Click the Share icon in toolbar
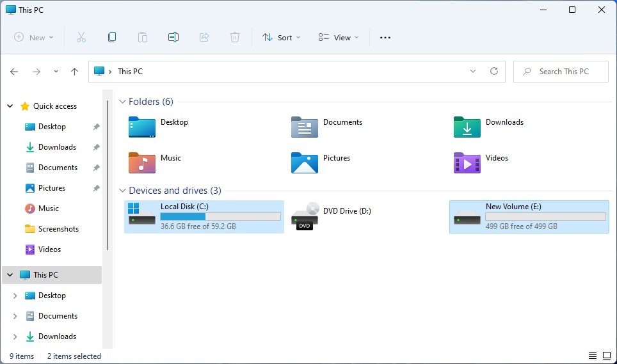This screenshot has width=617, height=364. coord(204,37)
